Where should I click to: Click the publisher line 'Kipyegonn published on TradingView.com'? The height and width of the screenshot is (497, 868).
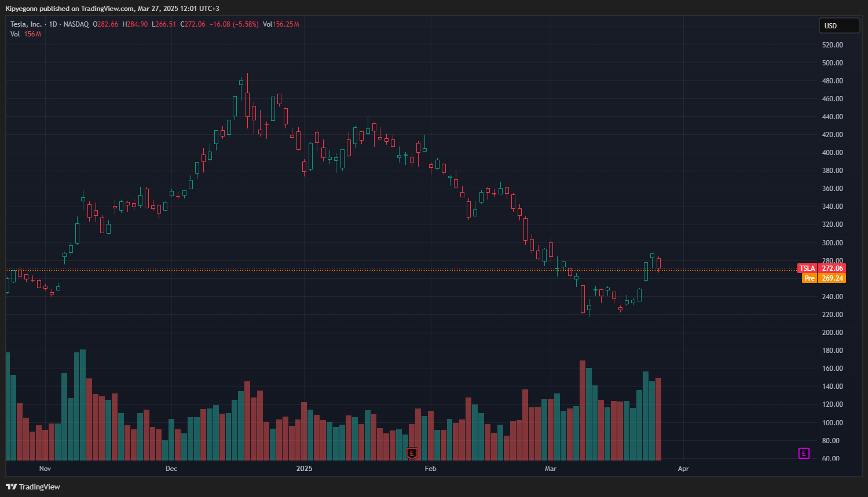[x=69, y=9]
